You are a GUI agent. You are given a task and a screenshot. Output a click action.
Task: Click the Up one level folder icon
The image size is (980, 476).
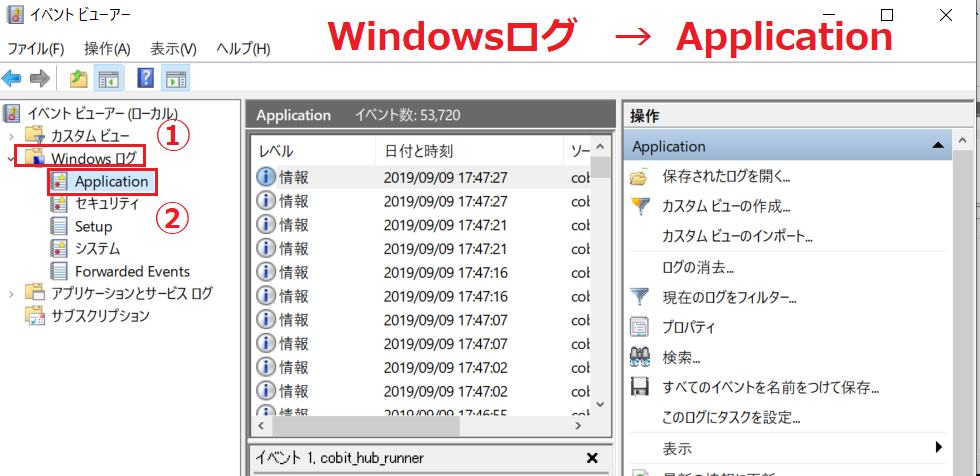[x=78, y=78]
